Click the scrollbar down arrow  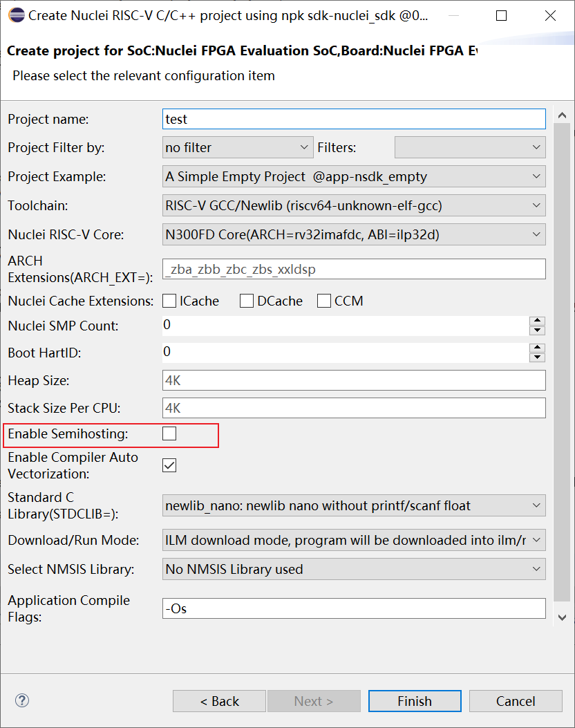click(x=562, y=617)
